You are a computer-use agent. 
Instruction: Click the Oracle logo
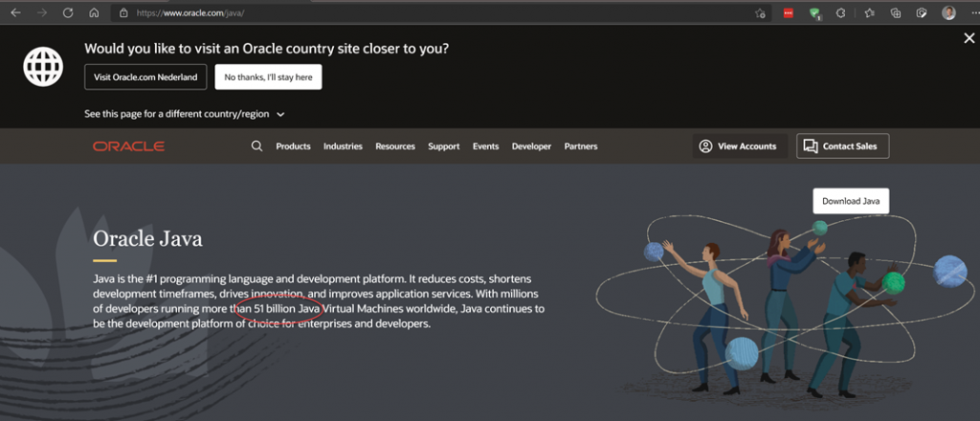click(x=129, y=146)
